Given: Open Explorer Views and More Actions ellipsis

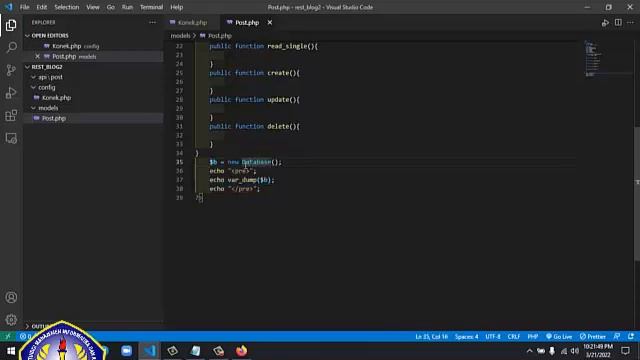Looking at the screenshot, I should (153, 22).
